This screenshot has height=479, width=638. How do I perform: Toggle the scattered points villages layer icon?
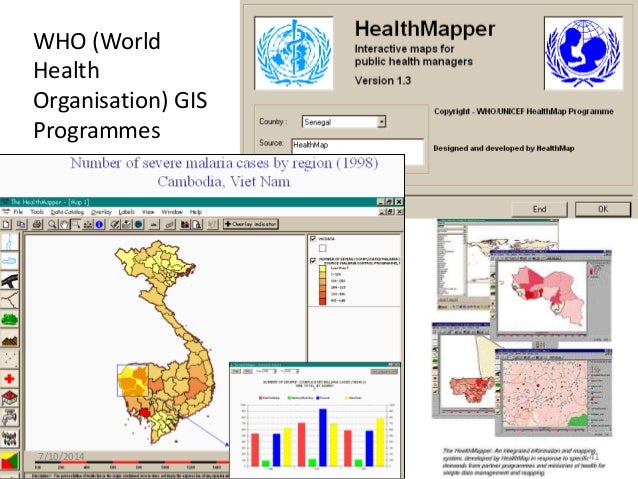click(10, 359)
